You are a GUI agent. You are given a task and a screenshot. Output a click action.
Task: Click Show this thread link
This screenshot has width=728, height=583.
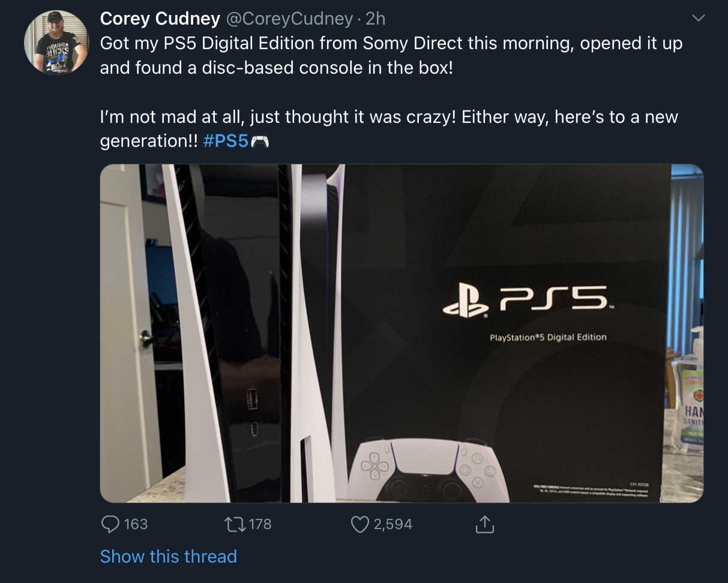[168, 557]
